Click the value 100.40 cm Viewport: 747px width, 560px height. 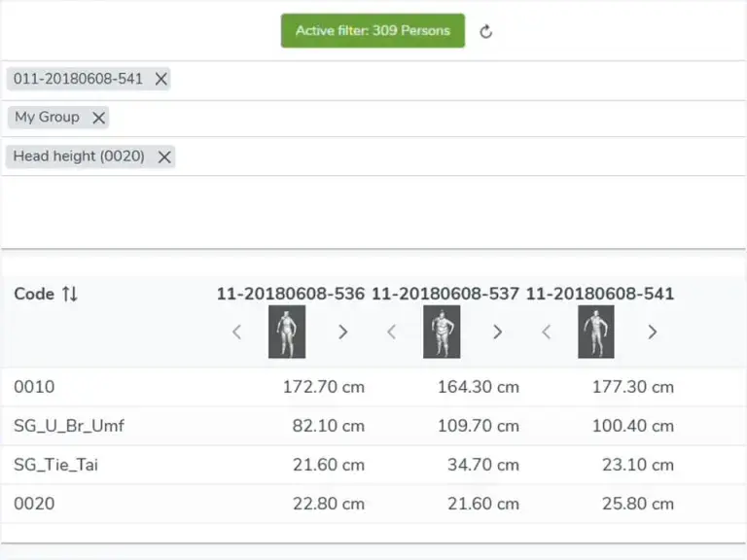[633, 426]
